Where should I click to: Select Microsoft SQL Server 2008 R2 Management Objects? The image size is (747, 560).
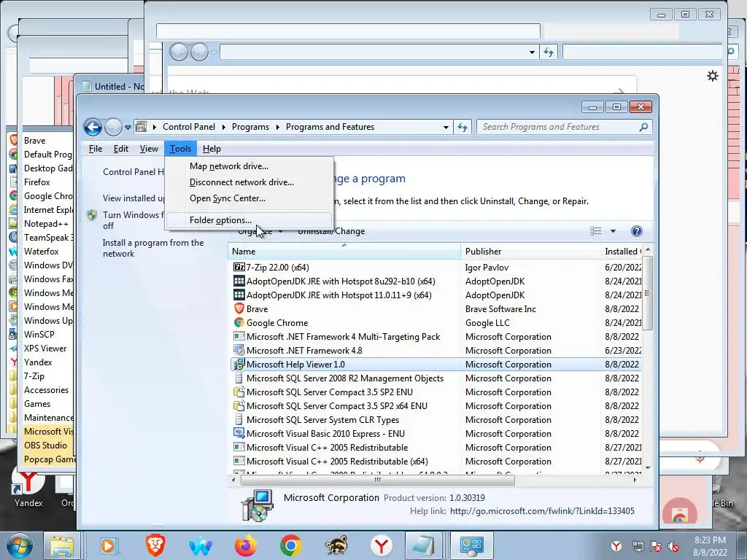[436, 378]
